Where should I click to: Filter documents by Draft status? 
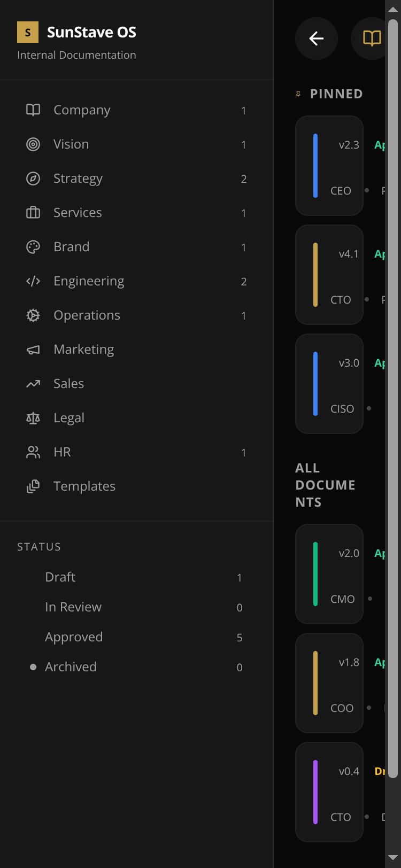[x=136, y=577]
